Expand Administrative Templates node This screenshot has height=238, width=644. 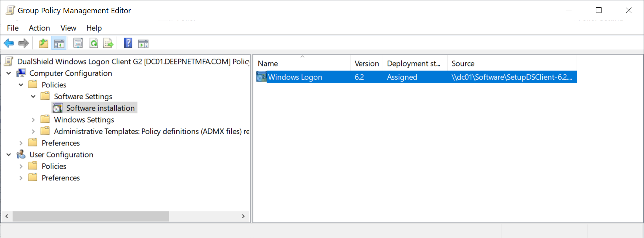33,131
